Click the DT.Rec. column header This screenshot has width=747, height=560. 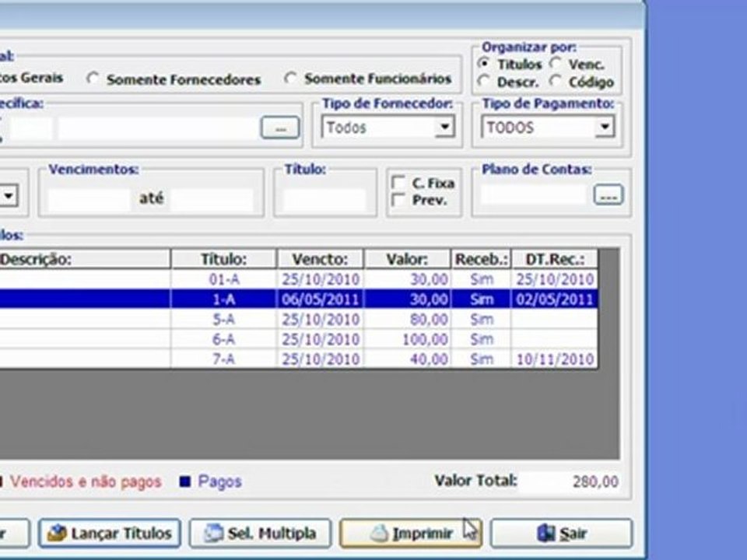555,259
